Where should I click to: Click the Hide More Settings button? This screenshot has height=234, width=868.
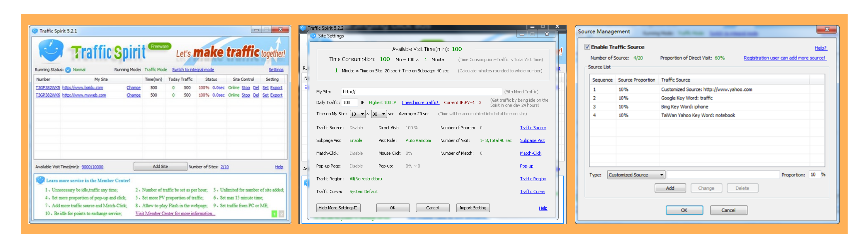338,208
